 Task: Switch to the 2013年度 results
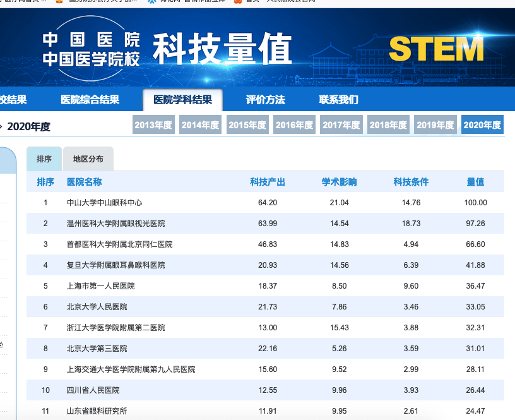pos(153,124)
